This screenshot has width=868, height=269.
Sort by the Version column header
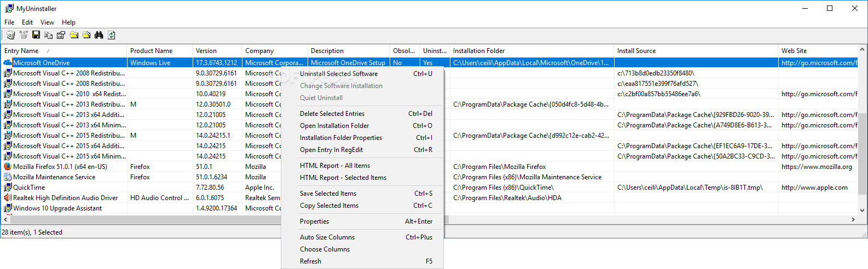pos(217,51)
